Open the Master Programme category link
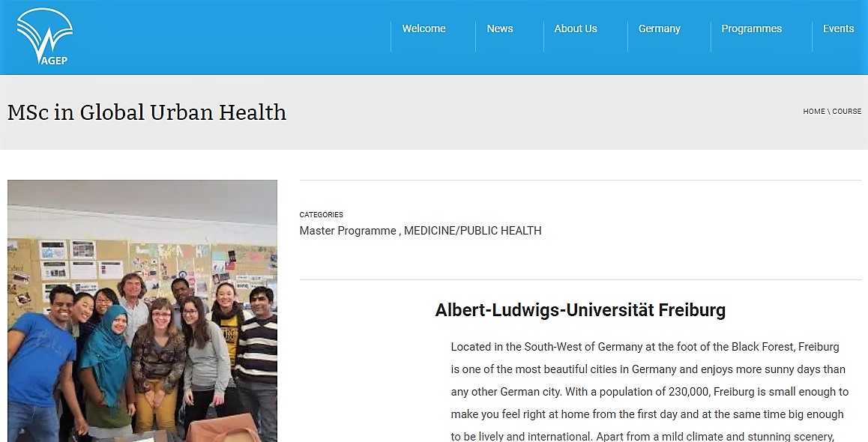 348,231
